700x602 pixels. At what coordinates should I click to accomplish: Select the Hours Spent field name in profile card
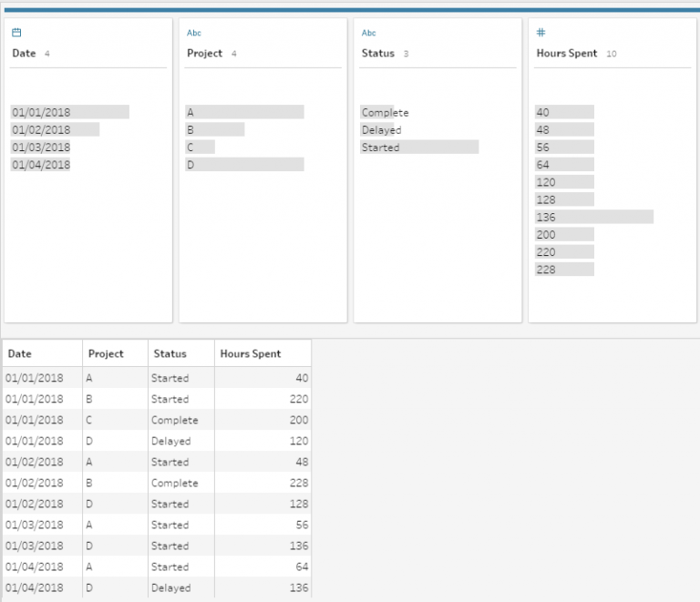(x=567, y=53)
